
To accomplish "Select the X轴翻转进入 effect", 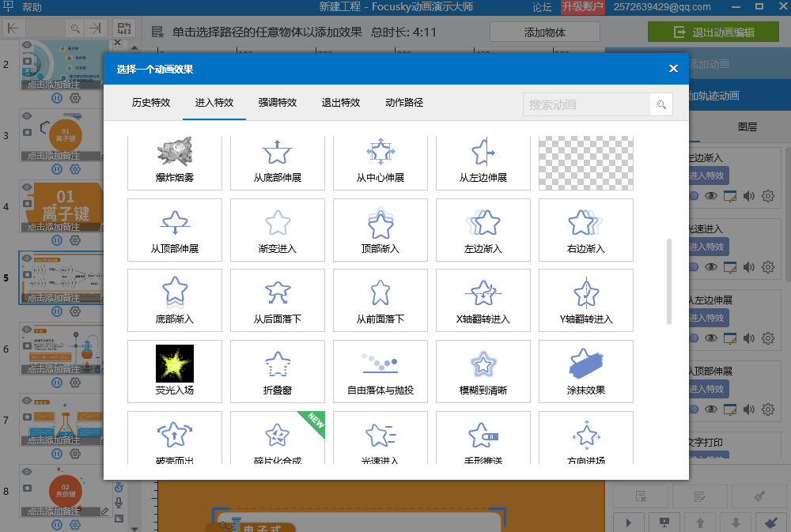I will click(483, 300).
